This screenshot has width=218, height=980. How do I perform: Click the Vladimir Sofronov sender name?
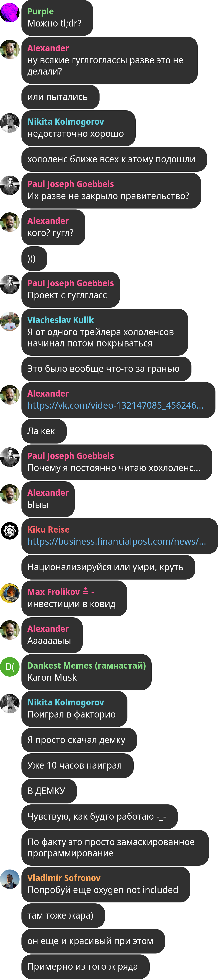[64, 878]
